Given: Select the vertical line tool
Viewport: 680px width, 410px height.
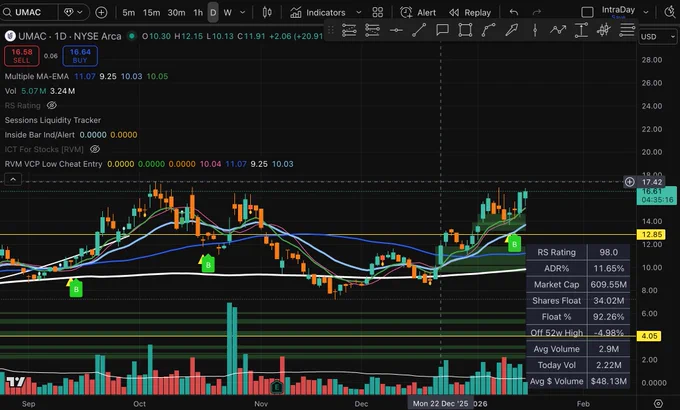Looking at the screenshot, I should pos(535,30).
